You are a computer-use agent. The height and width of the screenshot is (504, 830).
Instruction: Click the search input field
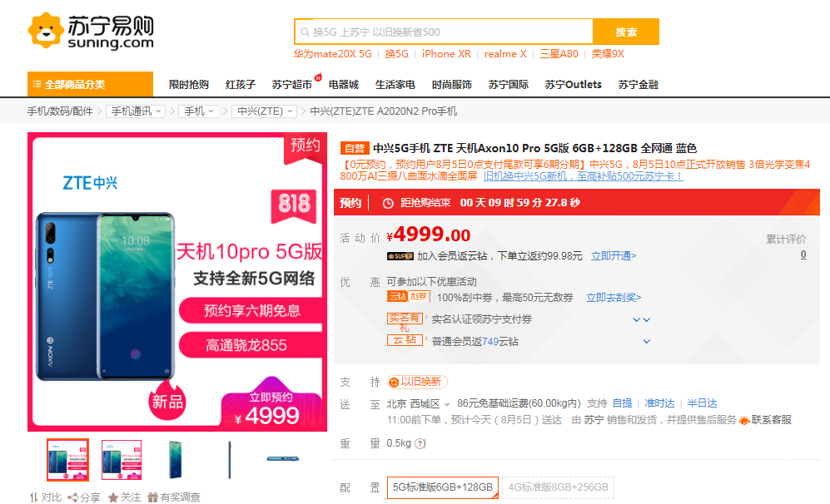coord(444,32)
